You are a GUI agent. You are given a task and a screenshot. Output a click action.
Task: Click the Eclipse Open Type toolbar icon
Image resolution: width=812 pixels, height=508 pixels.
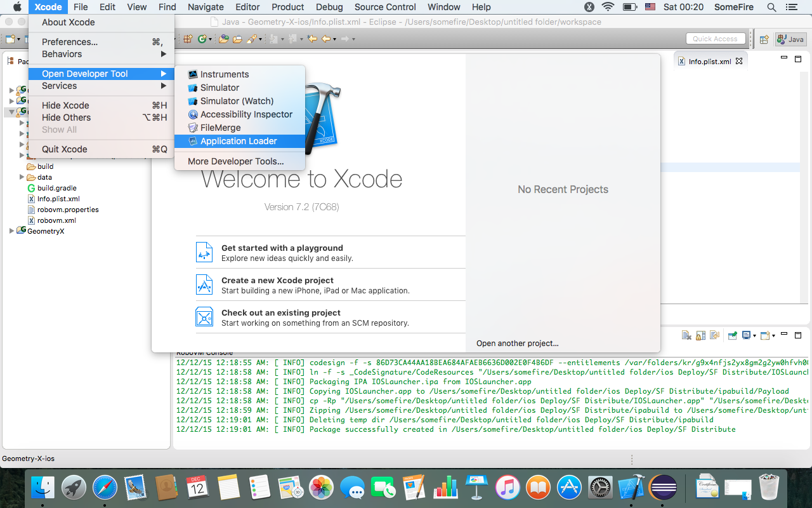[x=224, y=39]
